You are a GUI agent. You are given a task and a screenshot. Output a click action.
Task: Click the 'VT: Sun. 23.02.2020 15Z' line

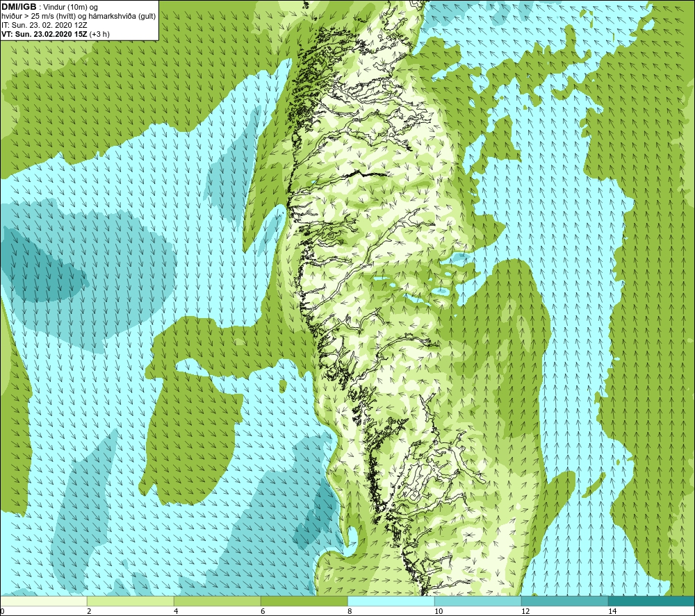point(44,34)
